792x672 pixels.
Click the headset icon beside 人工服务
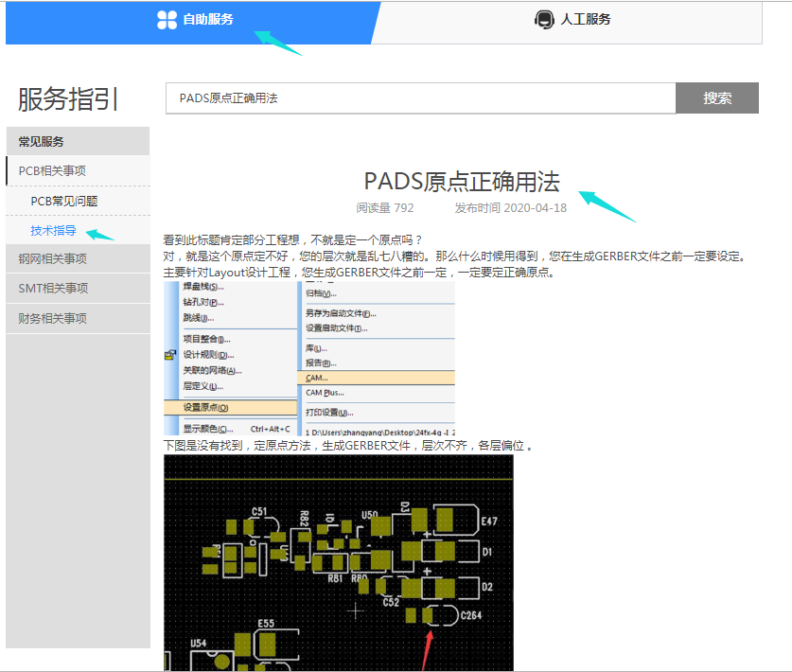[x=544, y=20]
